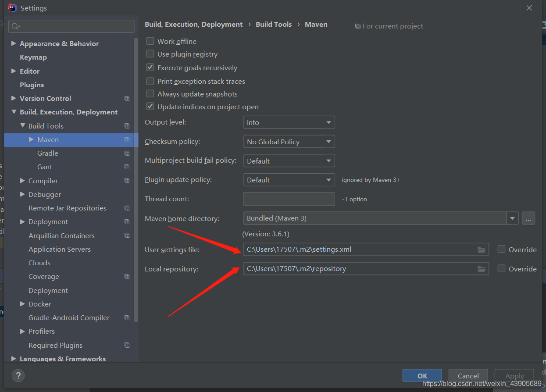Click project-level icon beside Remote Jar Repositories
This screenshot has height=392, width=546.
click(127, 208)
